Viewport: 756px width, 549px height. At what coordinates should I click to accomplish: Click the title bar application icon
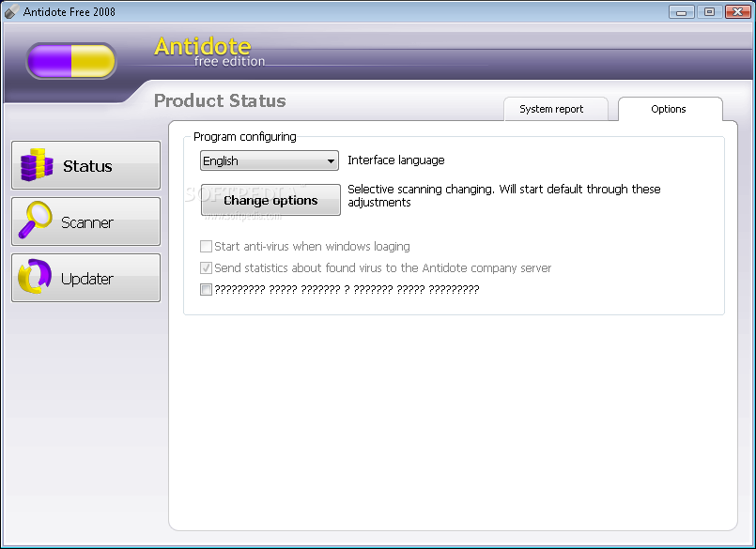pos(11,11)
